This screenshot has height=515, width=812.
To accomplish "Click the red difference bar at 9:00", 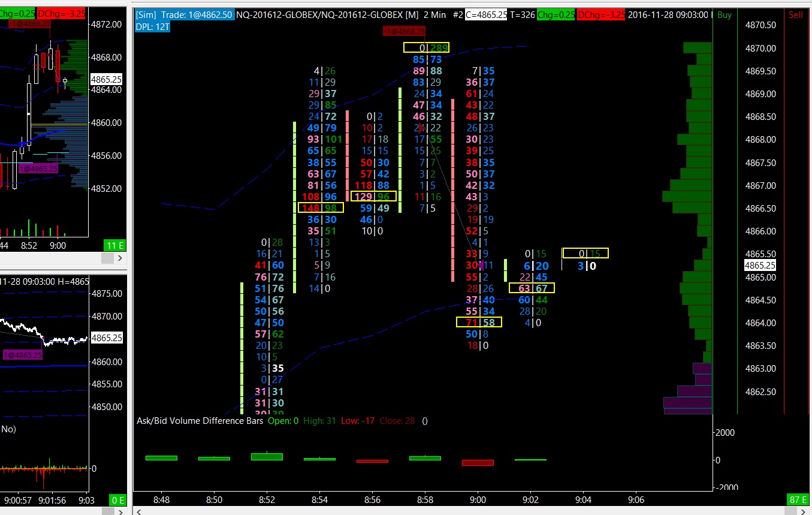I will pos(478,463).
